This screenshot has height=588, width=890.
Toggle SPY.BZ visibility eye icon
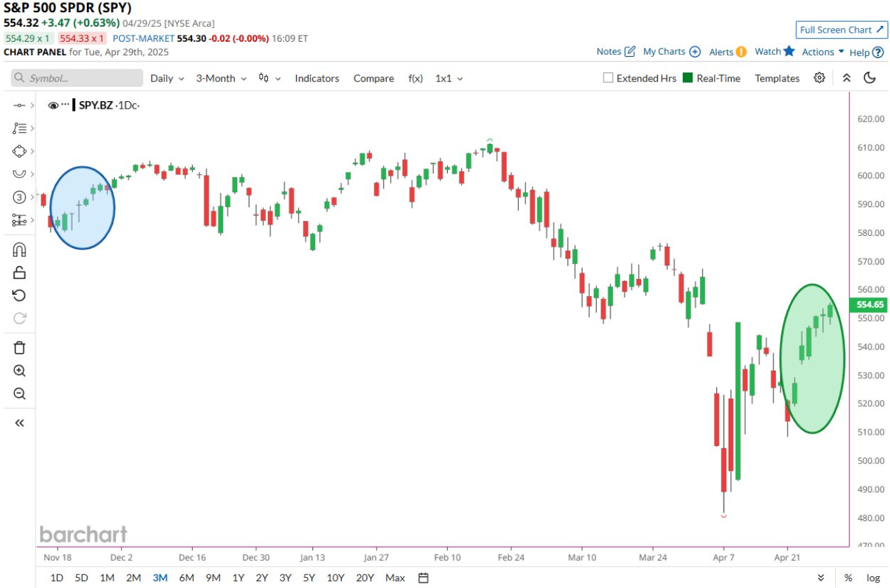pyautogui.click(x=53, y=105)
